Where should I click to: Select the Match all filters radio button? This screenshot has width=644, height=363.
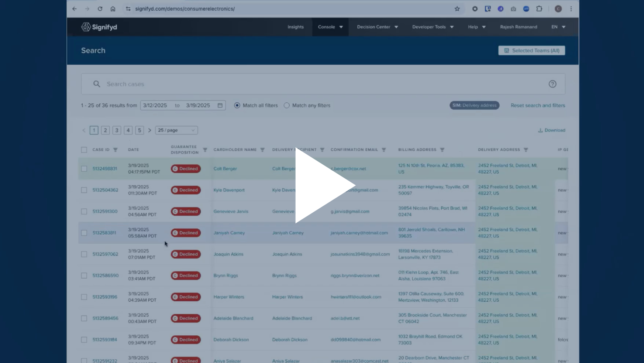click(237, 106)
